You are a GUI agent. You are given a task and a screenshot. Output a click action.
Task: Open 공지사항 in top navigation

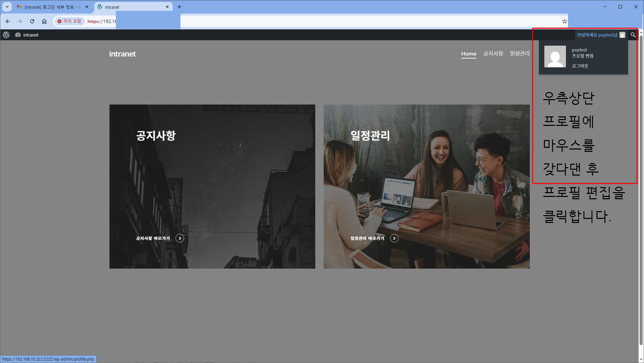[493, 53]
